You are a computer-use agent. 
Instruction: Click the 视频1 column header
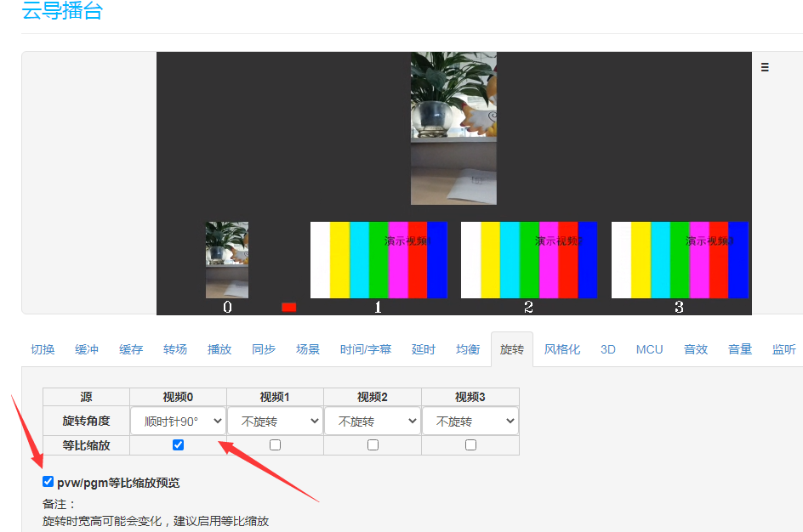275,397
